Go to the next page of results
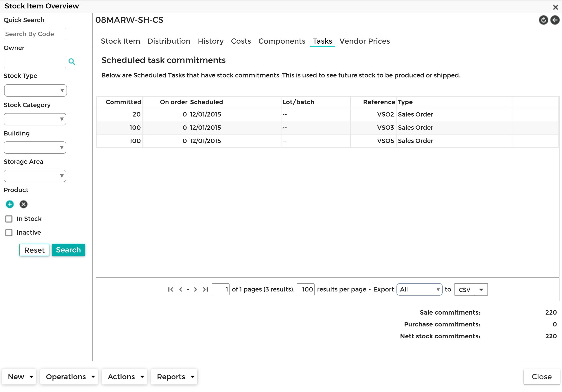The image size is (562, 392). point(195,289)
